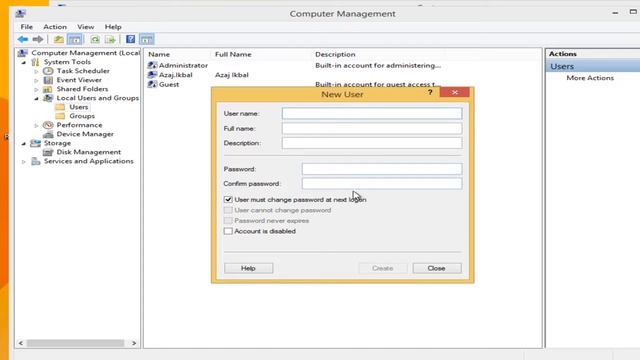Click the Performance gauge icon
Image resolution: width=640 pixels, height=360 pixels.
[48, 125]
